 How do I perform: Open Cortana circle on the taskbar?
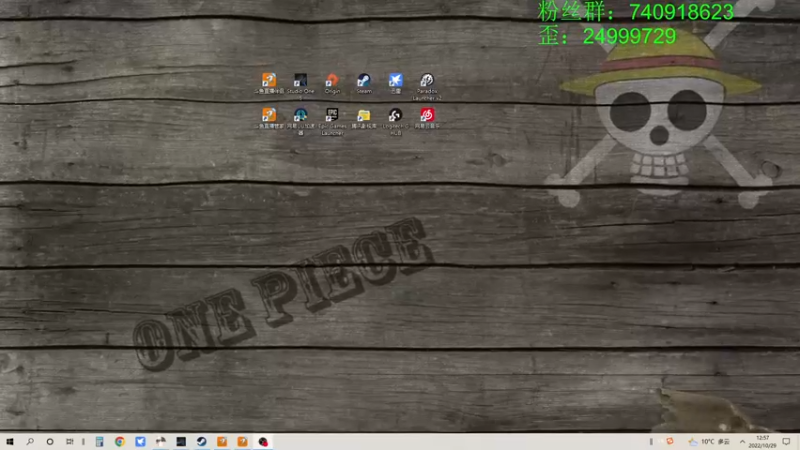tap(49, 441)
